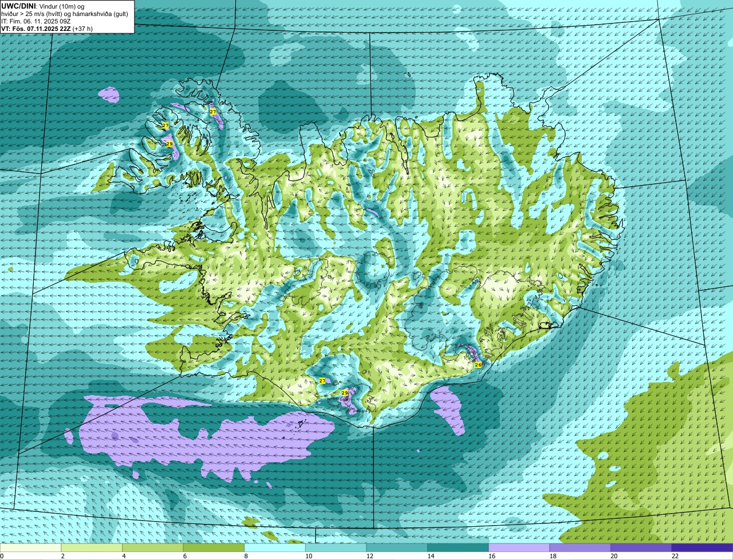Click the yellow 27 label at the northern Westfjords tip
Screen dimensions: 733x560
[x=213, y=112]
